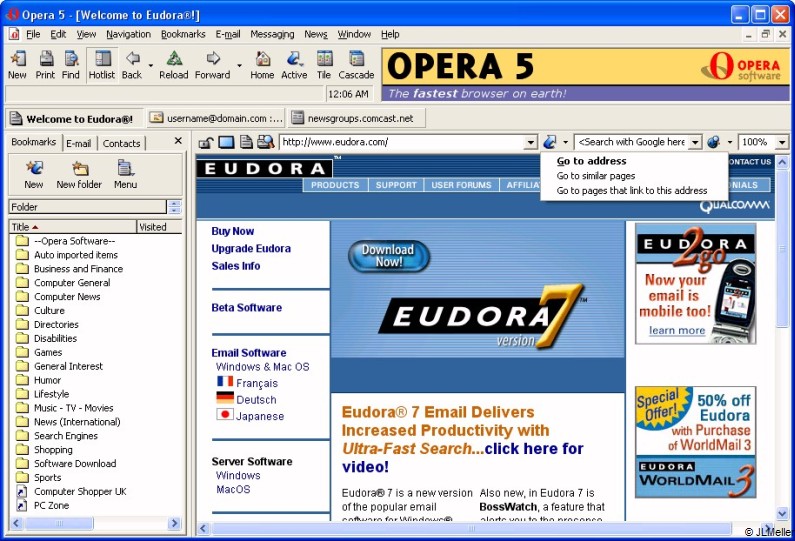795x541 pixels.
Task: Toggle the padlock security icon
Action: point(205,142)
